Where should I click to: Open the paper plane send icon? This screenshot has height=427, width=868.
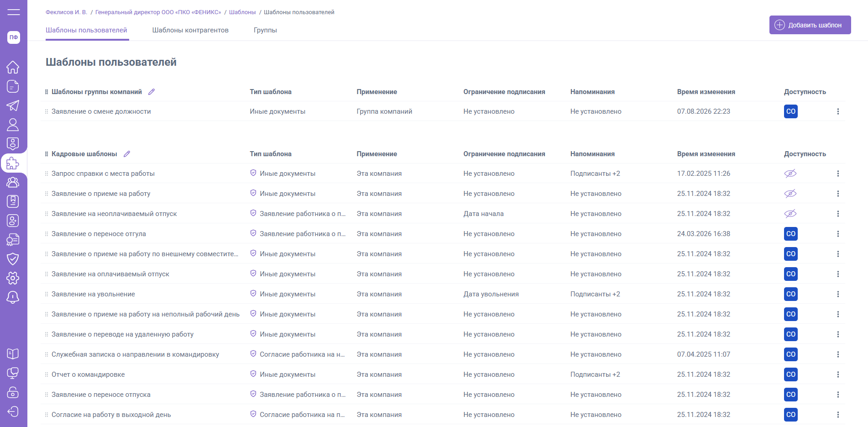tap(13, 105)
